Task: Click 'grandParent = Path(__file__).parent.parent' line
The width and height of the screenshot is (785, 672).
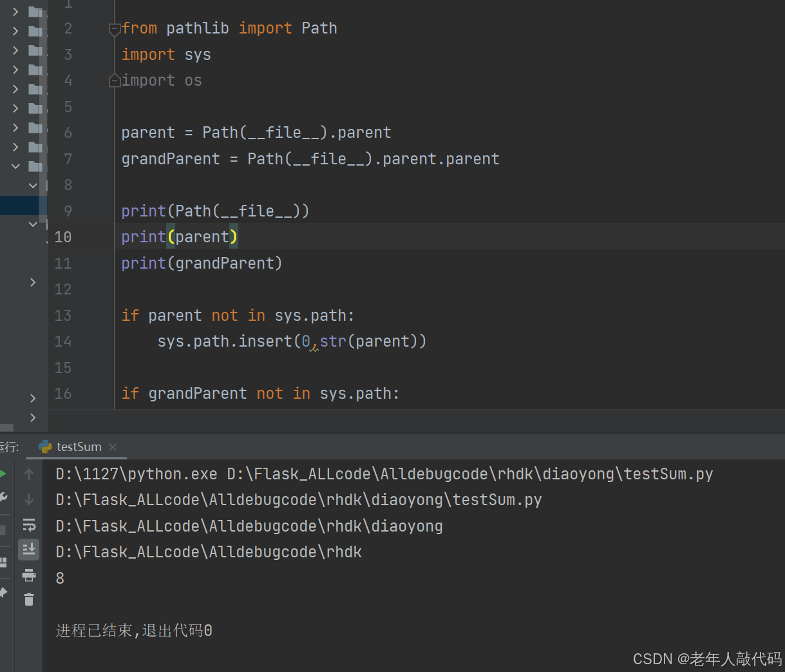Action: (310, 159)
